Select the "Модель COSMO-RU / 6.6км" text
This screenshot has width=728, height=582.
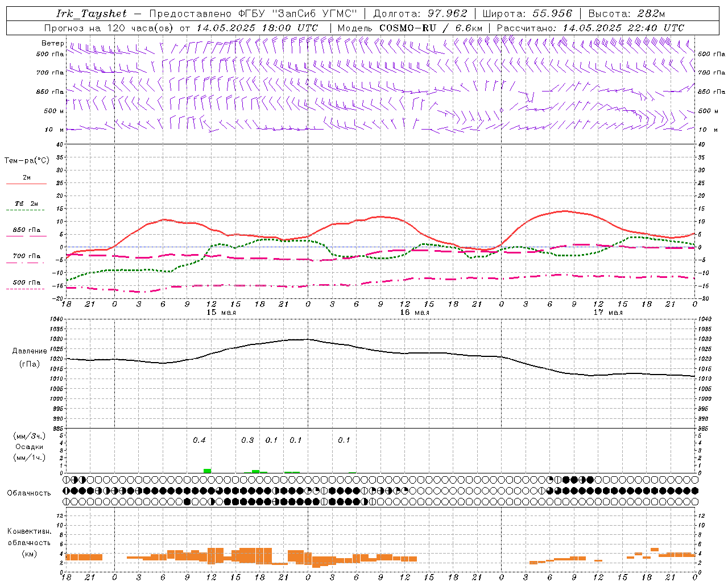point(410,28)
